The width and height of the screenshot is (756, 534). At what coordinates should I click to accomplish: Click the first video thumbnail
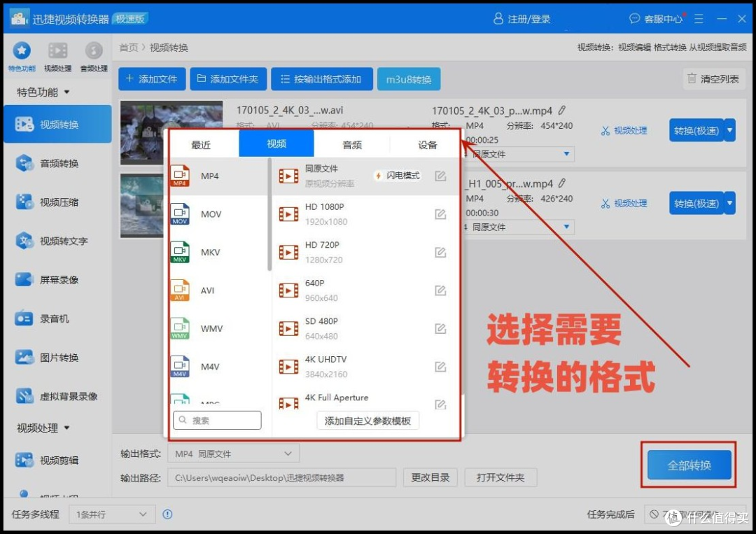click(171, 132)
